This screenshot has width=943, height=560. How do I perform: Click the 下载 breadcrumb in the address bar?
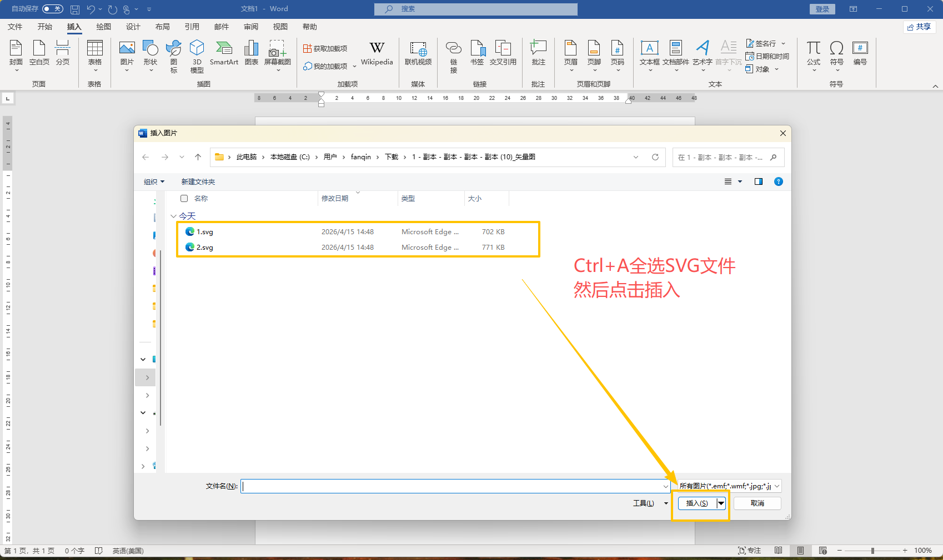tap(392, 157)
